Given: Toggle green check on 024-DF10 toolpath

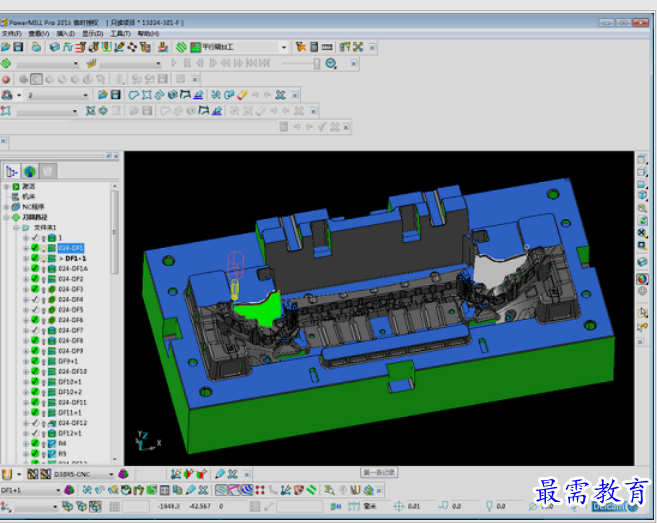Looking at the screenshot, I should coord(35,371).
